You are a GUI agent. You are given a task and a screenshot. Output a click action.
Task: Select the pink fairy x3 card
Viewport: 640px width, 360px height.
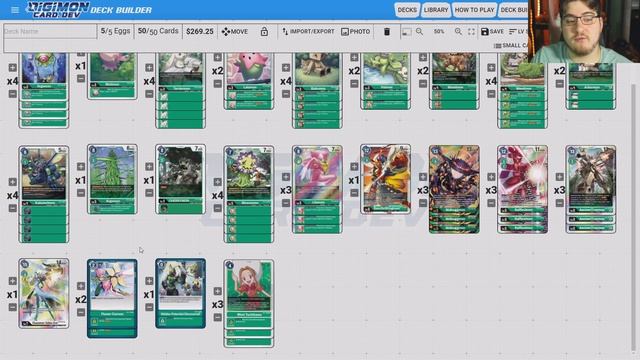(317, 189)
